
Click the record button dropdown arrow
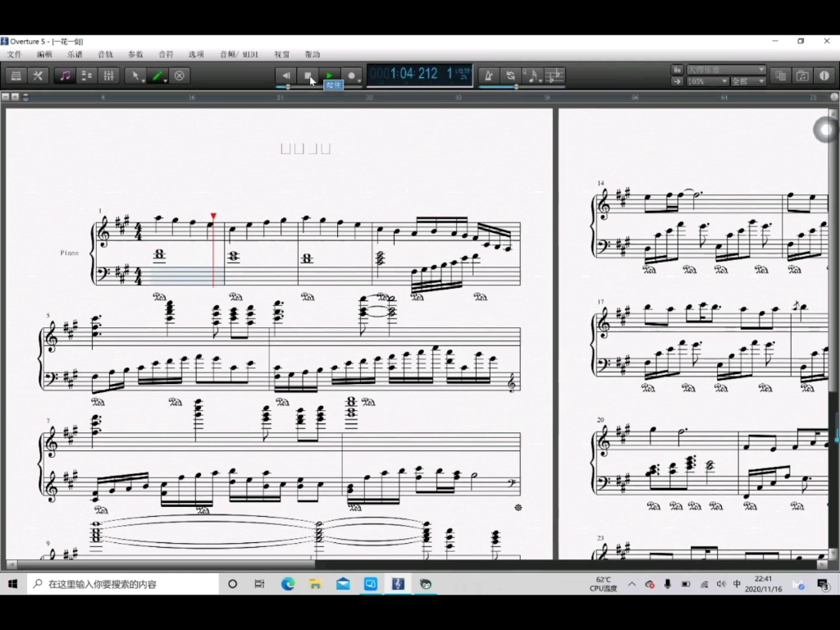[x=359, y=81]
